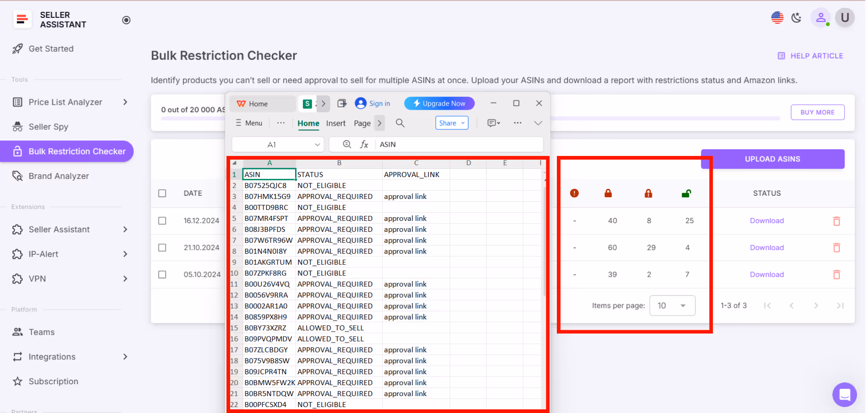Select cell B07HMK15G9 in column A
The image size is (868, 413).
[x=268, y=197]
